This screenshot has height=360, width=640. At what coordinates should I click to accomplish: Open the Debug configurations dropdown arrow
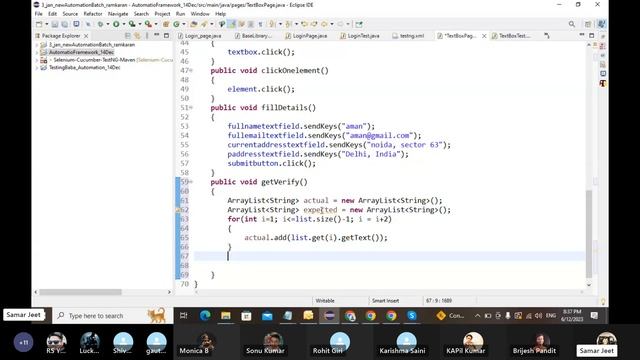pyautogui.click(x=108, y=24)
